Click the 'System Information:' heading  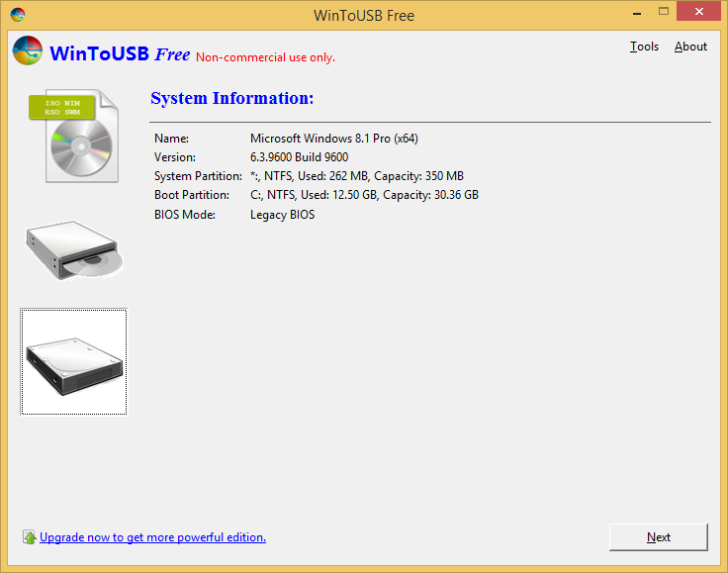coord(232,98)
